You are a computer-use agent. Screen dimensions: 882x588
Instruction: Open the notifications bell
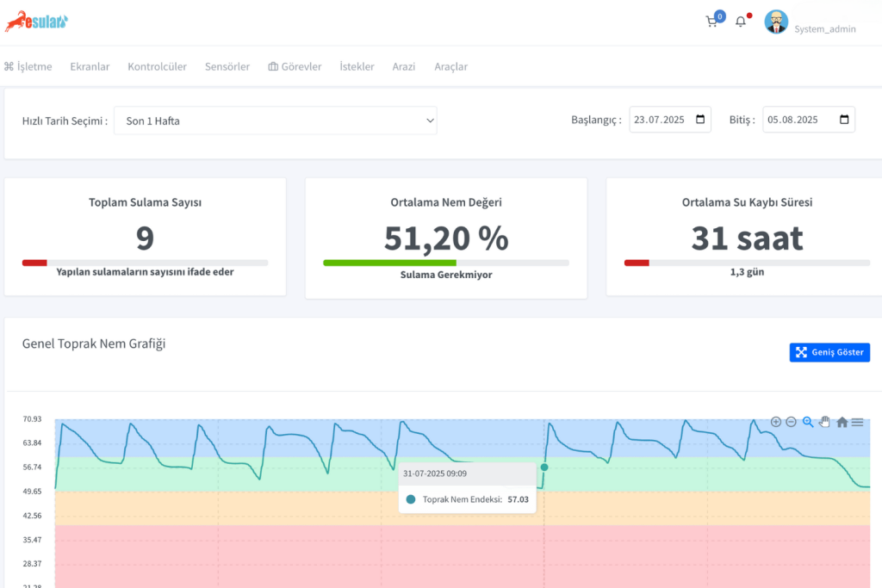pyautogui.click(x=741, y=22)
